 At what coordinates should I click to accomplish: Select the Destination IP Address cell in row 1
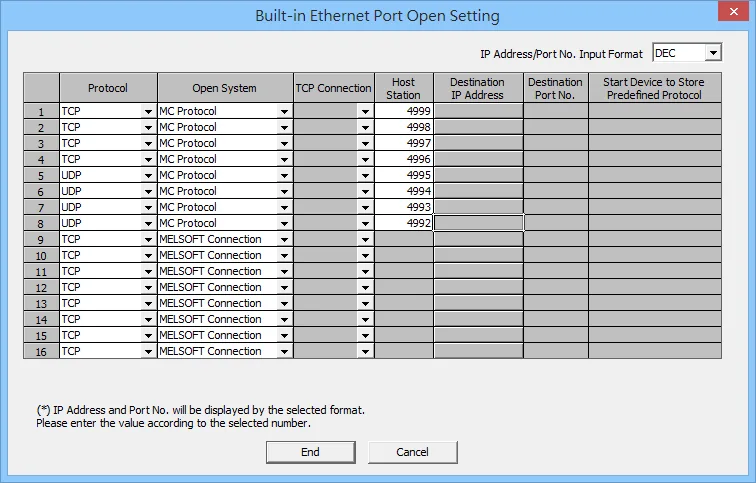pos(478,111)
